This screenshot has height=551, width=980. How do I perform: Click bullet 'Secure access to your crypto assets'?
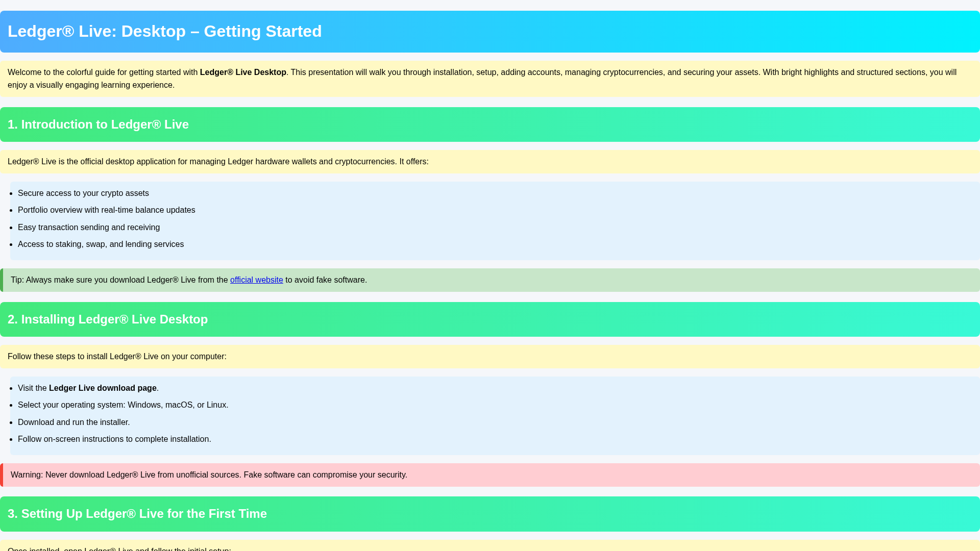pyautogui.click(x=83, y=193)
